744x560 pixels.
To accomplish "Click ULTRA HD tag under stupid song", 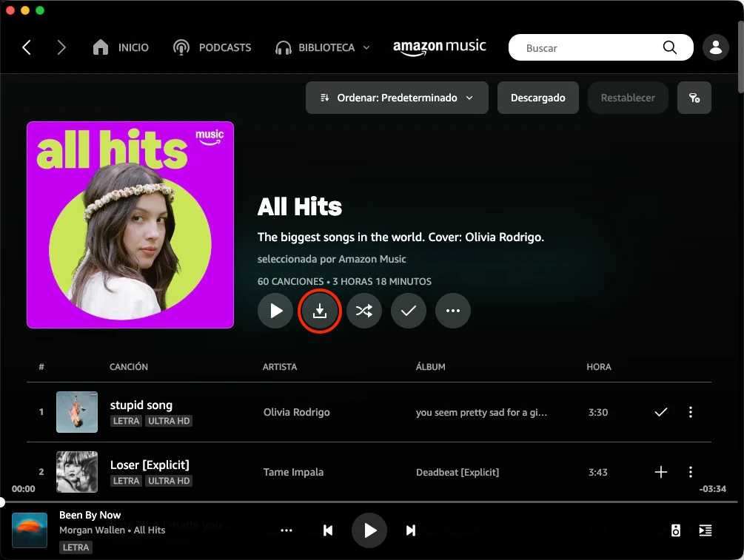I will click(169, 421).
